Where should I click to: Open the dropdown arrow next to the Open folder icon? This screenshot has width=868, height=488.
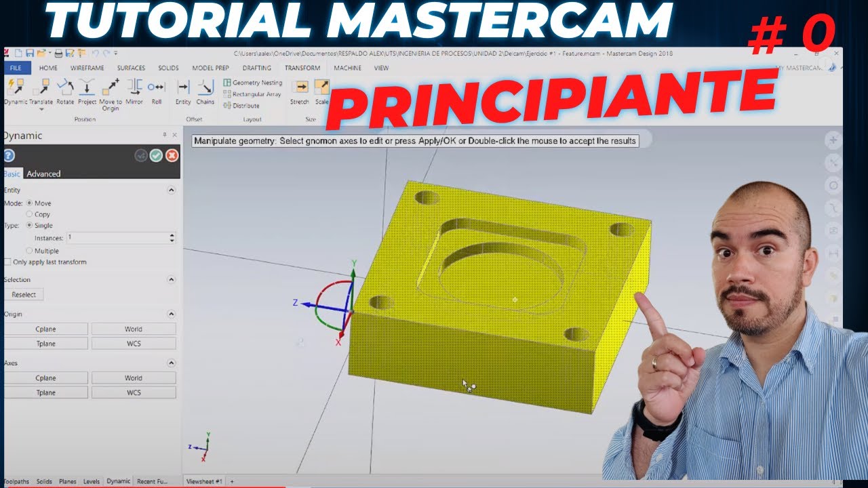[x=50, y=53]
